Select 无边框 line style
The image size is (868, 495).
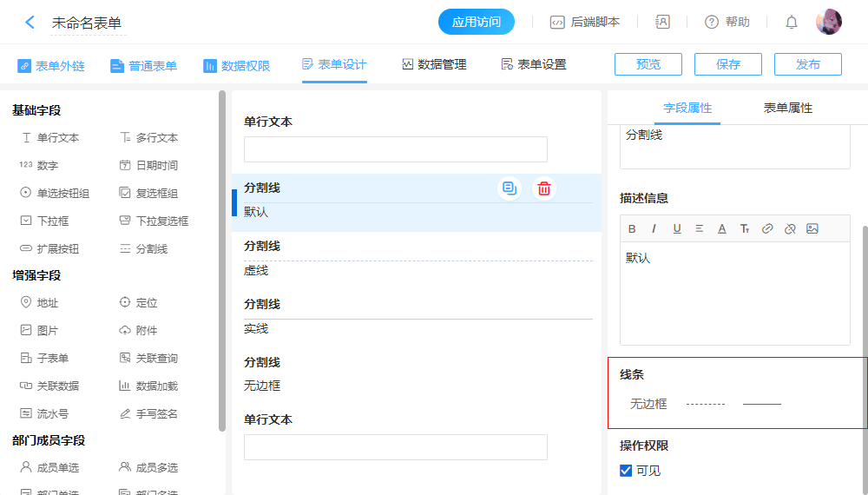point(648,404)
